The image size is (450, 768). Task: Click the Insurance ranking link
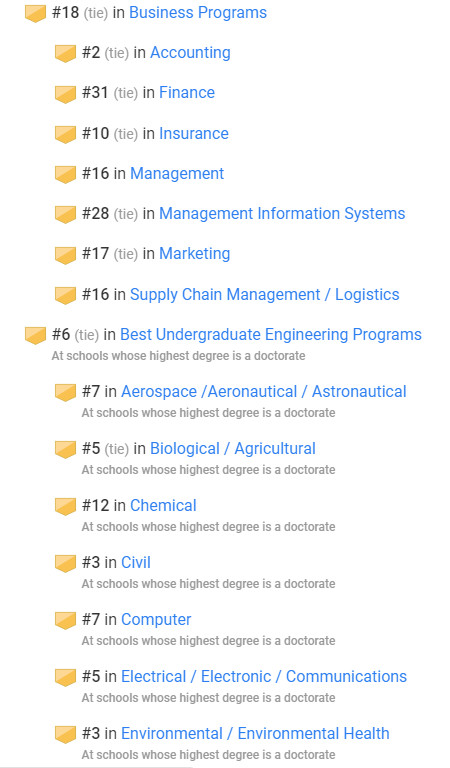[x=194, y=133]
